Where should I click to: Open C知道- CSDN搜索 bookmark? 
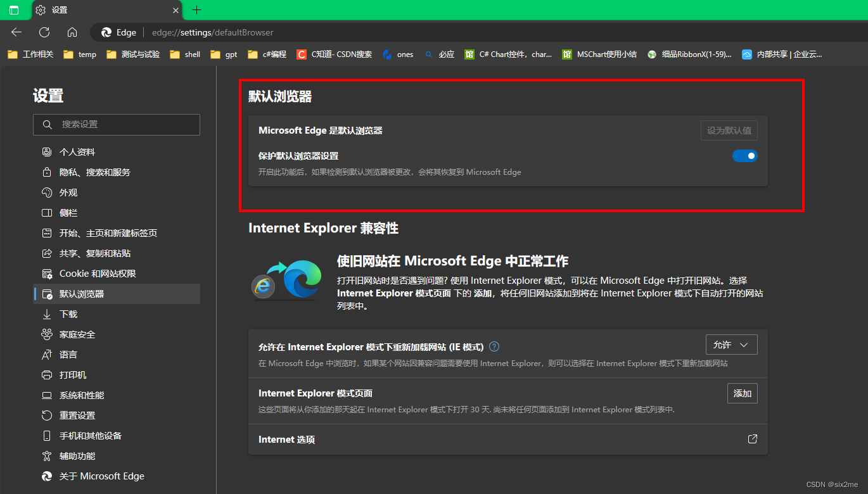[335, 54]
